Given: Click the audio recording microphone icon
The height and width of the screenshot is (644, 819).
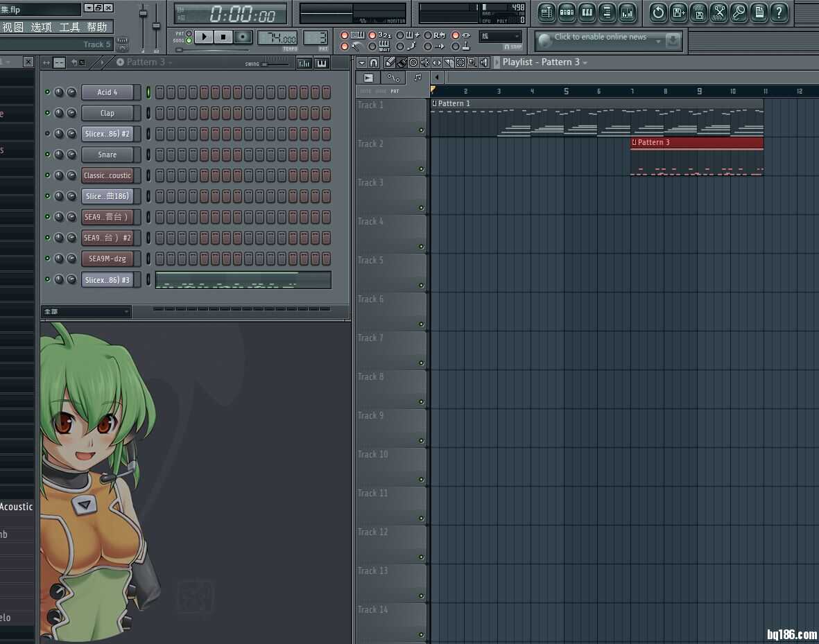Looking at the screenshot, I should tap(739, 12).
